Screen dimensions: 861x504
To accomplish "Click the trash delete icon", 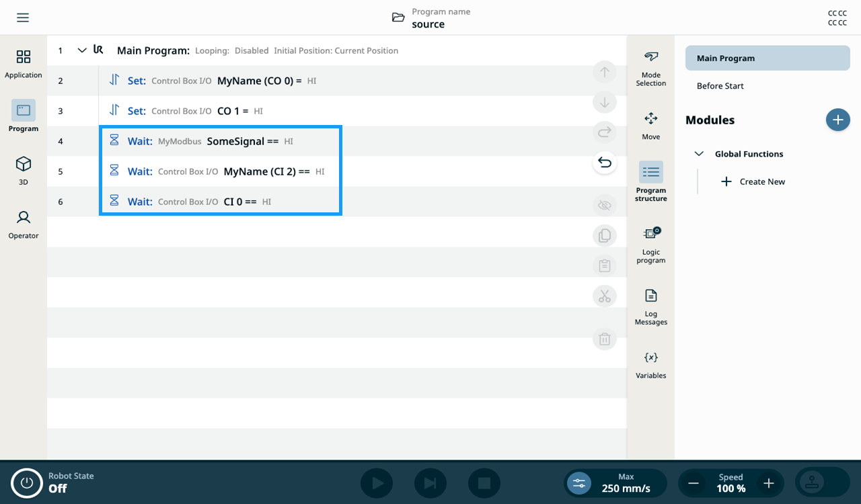I will pos(605,339).
